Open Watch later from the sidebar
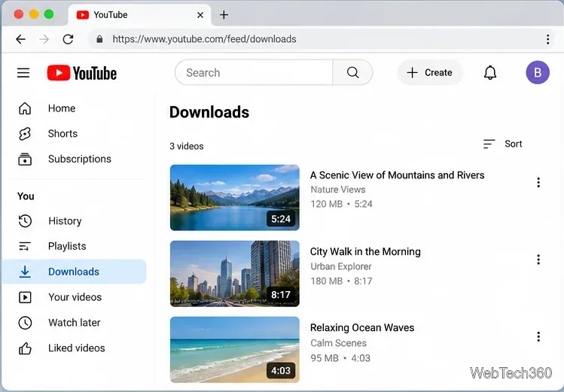This screenshot has height=392, width=564. 75,323
